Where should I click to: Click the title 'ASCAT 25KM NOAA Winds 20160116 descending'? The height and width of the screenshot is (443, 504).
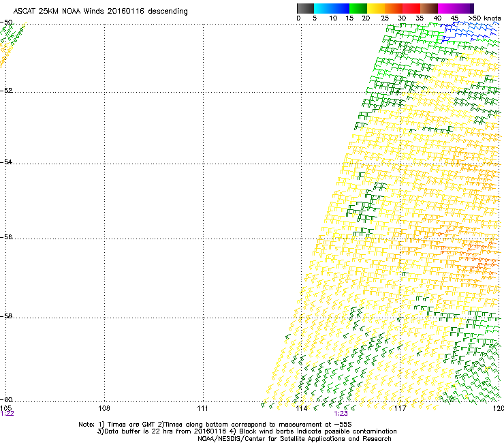[x=100, y=11]
